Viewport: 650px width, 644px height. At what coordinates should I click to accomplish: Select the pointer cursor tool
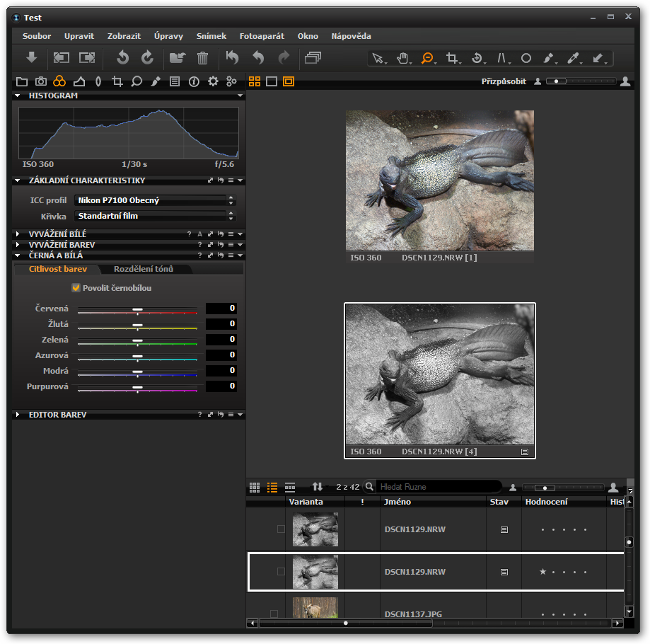pyautogui.click(x=378, y=58)
